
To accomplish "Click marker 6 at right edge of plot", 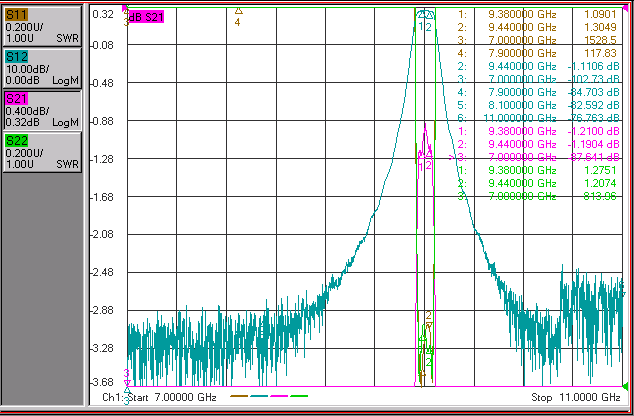I will click(623, 289).
